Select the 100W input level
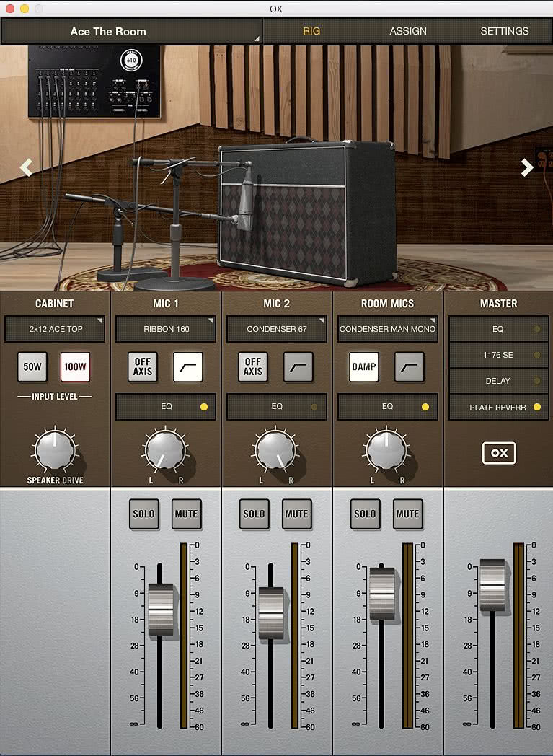 point(75,367)
